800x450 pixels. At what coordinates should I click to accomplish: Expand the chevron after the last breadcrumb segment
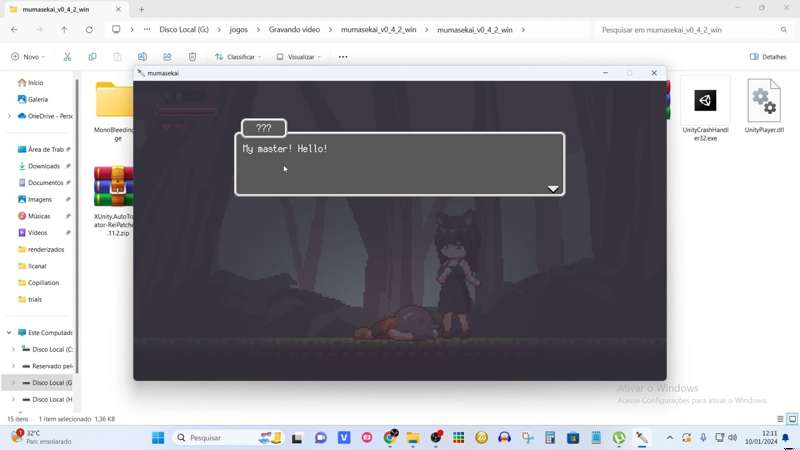point(523,30)
